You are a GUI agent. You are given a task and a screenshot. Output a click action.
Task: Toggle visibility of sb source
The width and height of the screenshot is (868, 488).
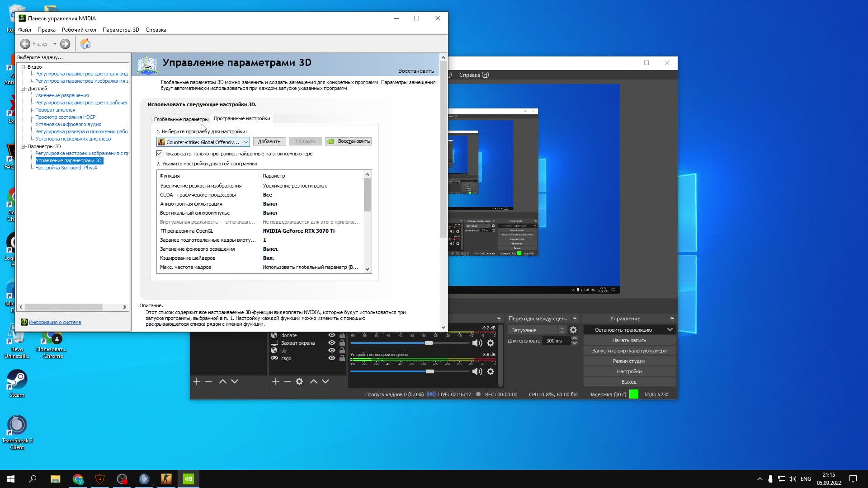(x=332, y=351)
